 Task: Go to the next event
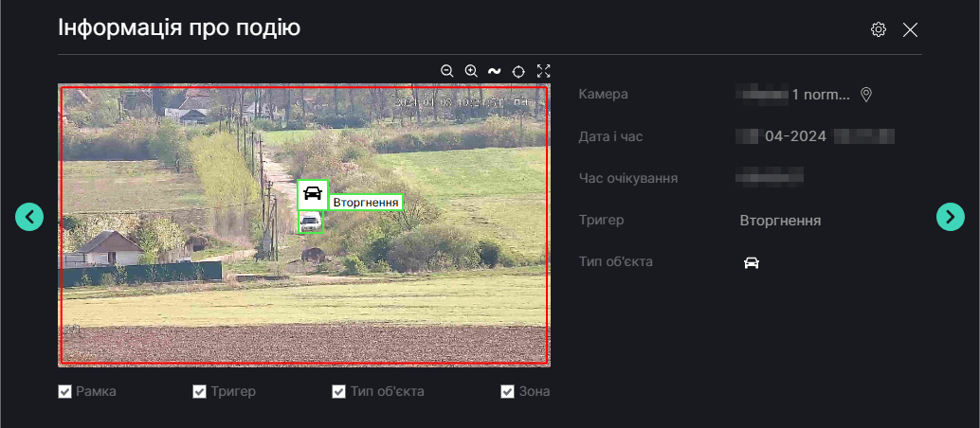(x=950, y=217)
